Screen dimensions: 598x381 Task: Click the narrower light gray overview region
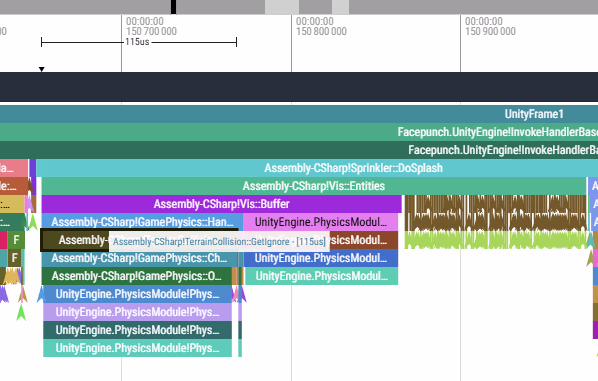(x=340, y=7)
